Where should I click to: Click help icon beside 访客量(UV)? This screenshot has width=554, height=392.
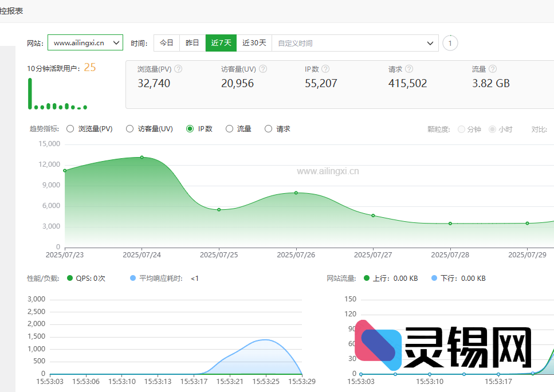pyautogui.click(x=263, y=69)
